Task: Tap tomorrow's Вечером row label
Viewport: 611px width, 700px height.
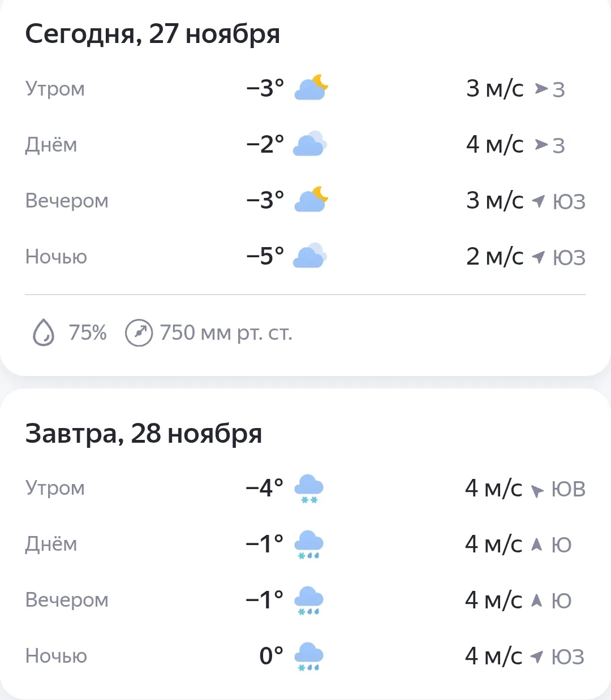Action: point(67,600)
